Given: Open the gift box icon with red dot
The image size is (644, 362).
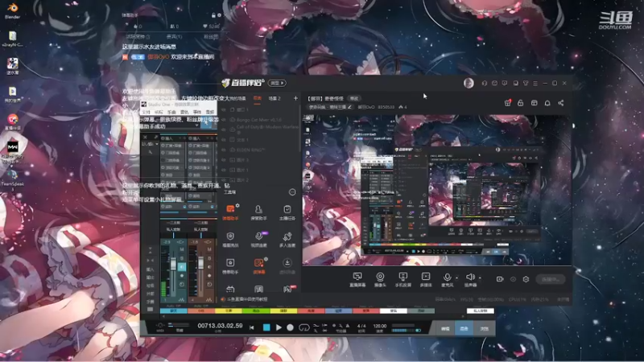Looking at the screenshot, I should pyautogui.click(x=508, y=103).
